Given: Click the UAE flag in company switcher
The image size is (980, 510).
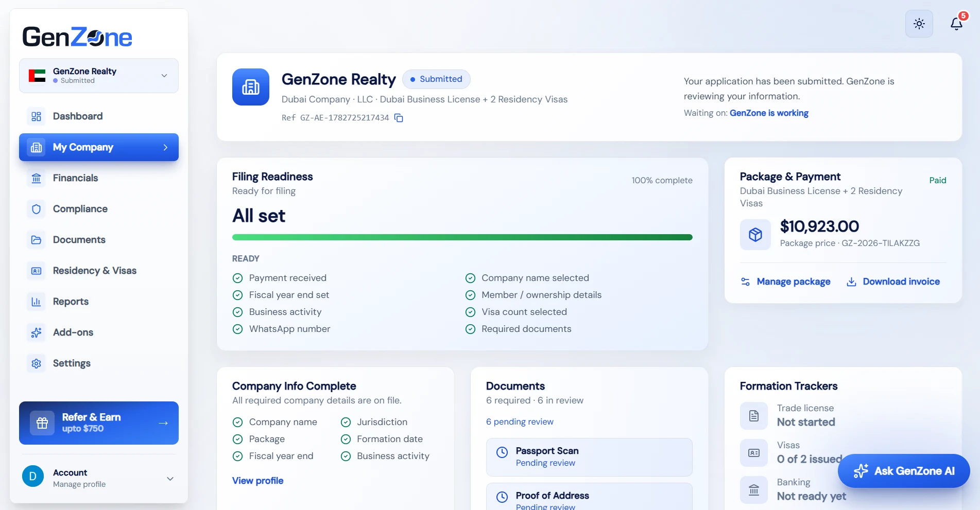Looking at the screenshot, I should tap(37, 76).
